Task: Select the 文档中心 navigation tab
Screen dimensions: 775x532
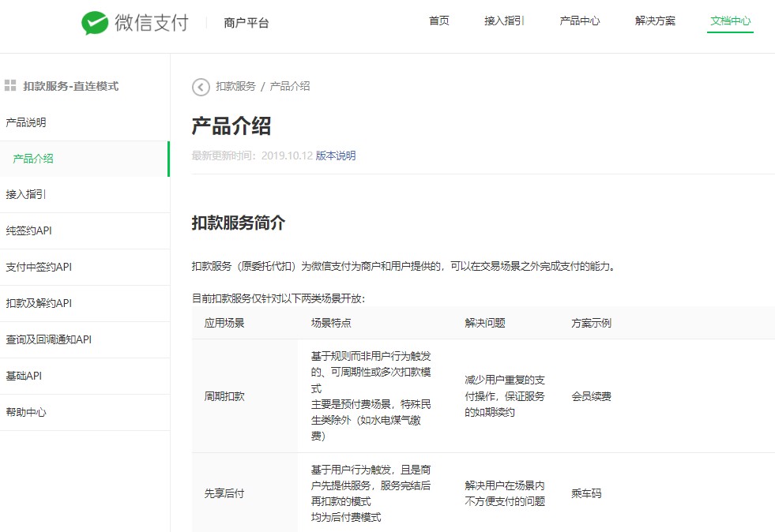Action: pyautogui.click(x=731, y=21)
